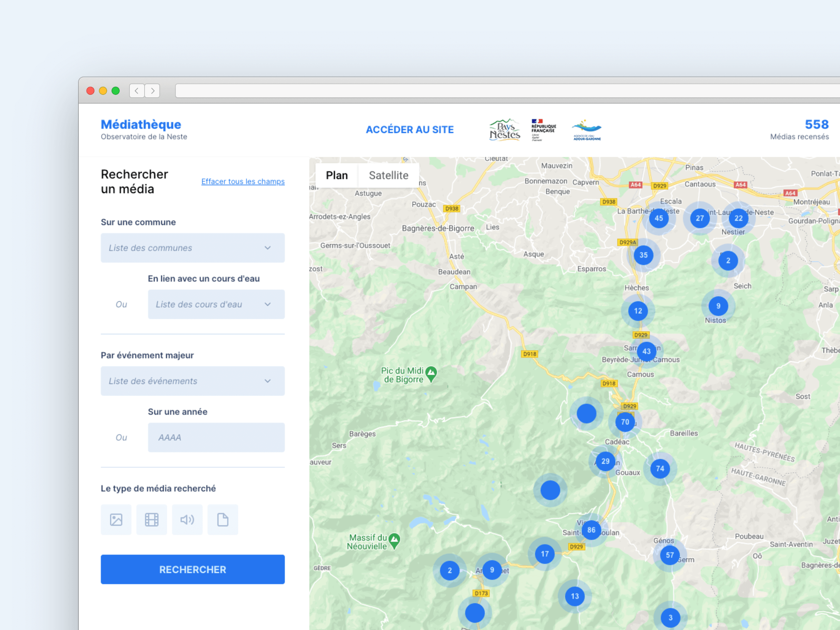The width and height of the screenshot is (840, 630).
Task: Click the yellow macOS minimize button
Action: pos(103,91)
